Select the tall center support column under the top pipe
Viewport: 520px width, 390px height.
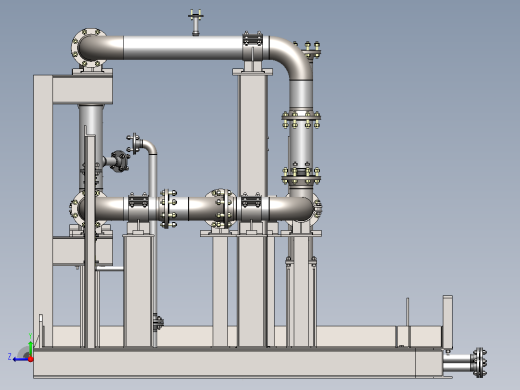(253, 133)
